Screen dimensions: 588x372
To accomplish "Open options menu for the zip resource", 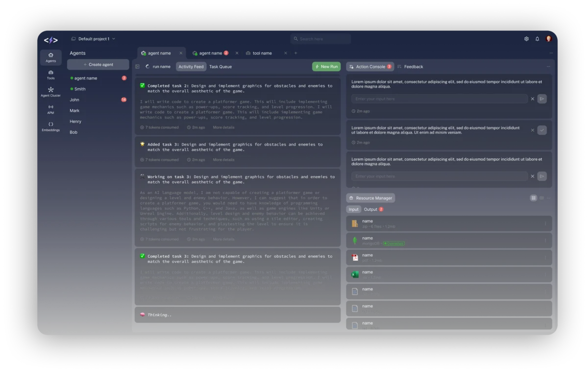I will pyautogui.click(x=545, y=224).
